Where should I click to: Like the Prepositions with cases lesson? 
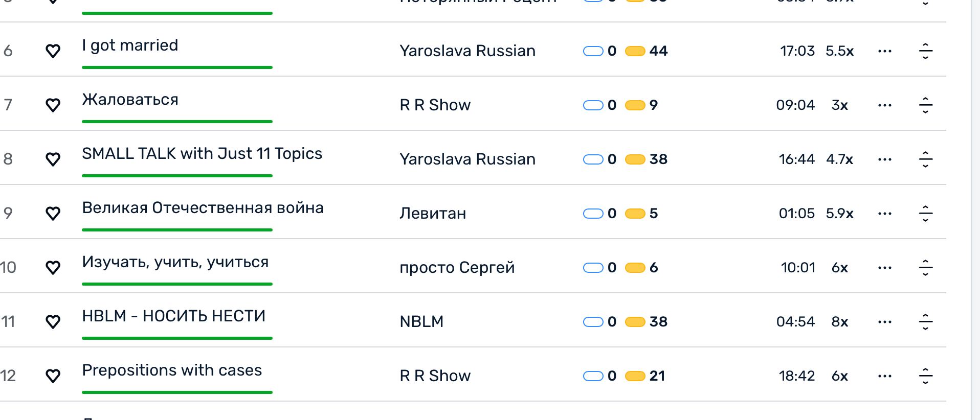click(x=53, y=376)
